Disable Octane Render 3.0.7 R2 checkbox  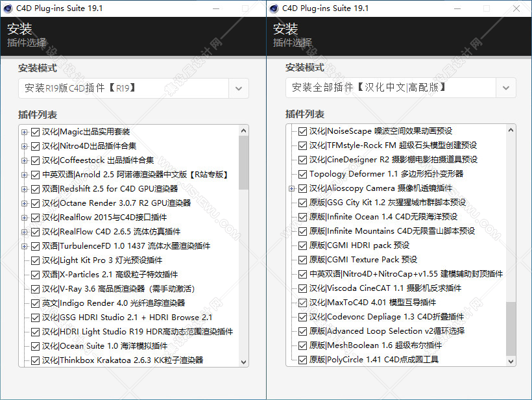(35, 203)
